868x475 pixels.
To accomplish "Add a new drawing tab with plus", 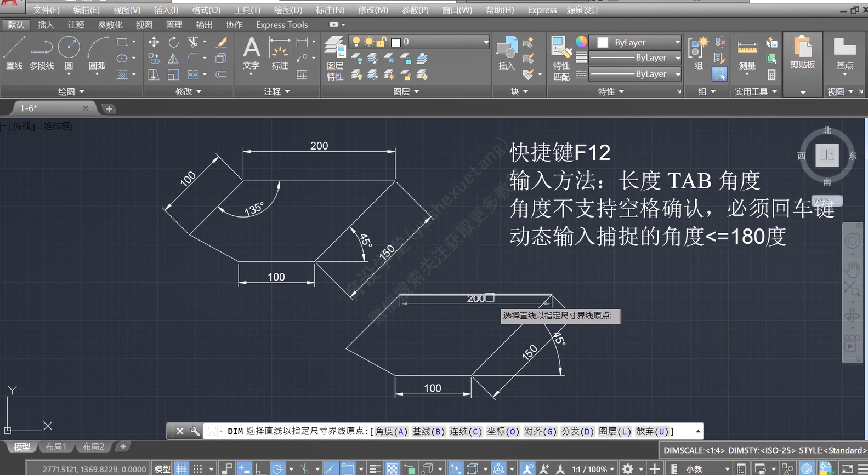I will (x=109, y=108).
